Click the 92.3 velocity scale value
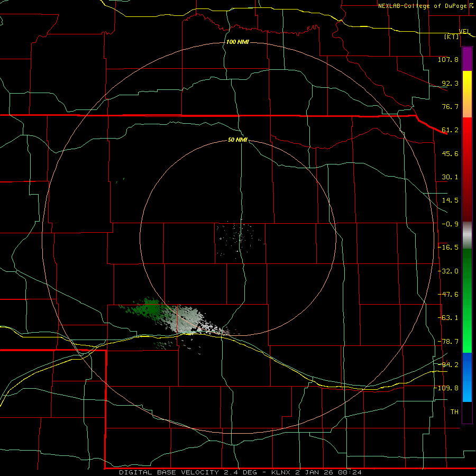476x476 pixels. [x=450, y=83]
